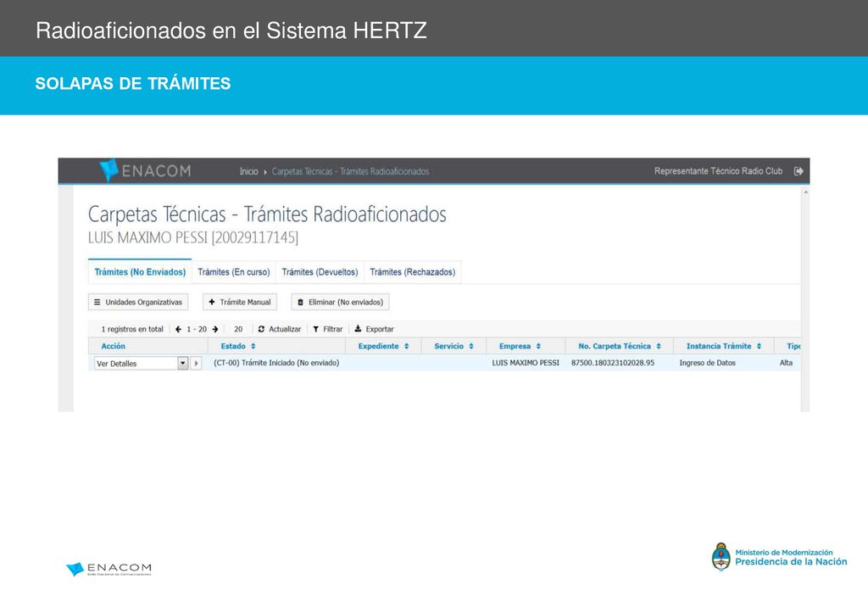The image size is (868, 601).
Task: Switch to Trámites (En curso) tab
Action: point(234,272)
